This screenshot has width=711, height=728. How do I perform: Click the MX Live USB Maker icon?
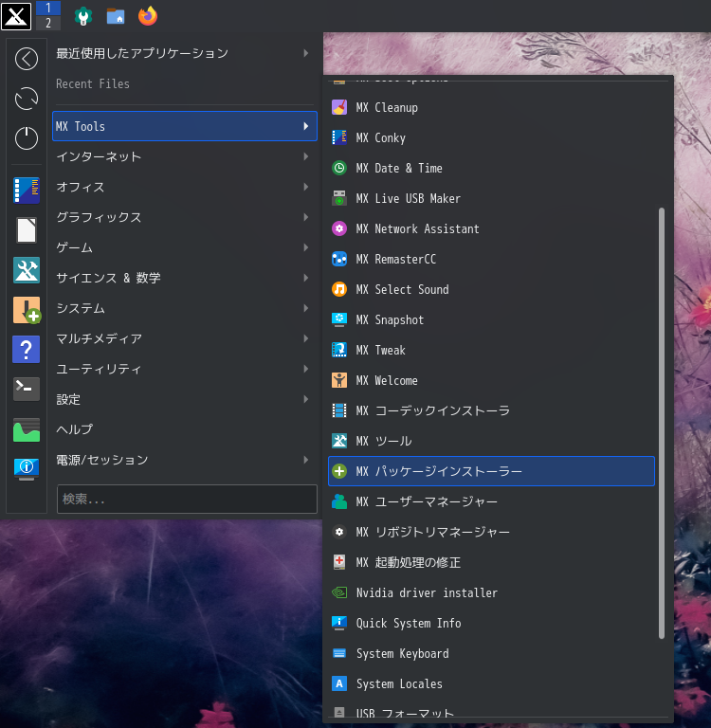click(x=339, y=198)
